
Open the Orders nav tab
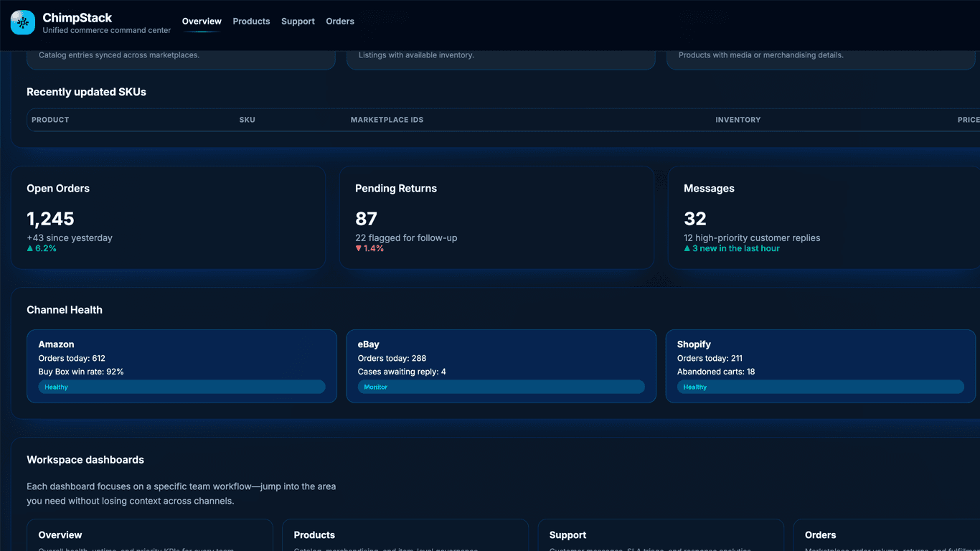[x=340, y=22]
